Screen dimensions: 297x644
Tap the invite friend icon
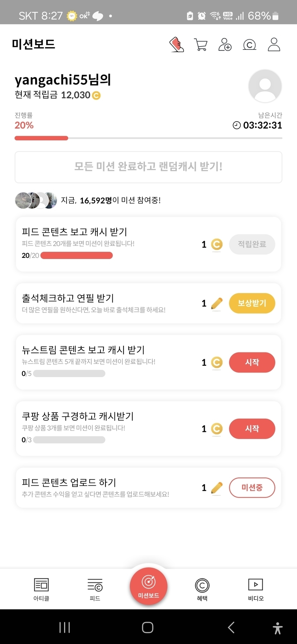[225, 45]
